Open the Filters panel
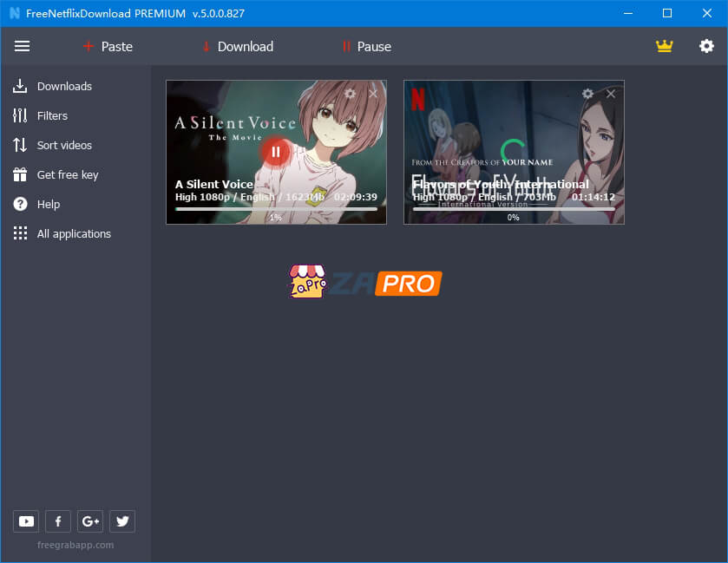This screenshot has height=563, width=728. (52, 115)
